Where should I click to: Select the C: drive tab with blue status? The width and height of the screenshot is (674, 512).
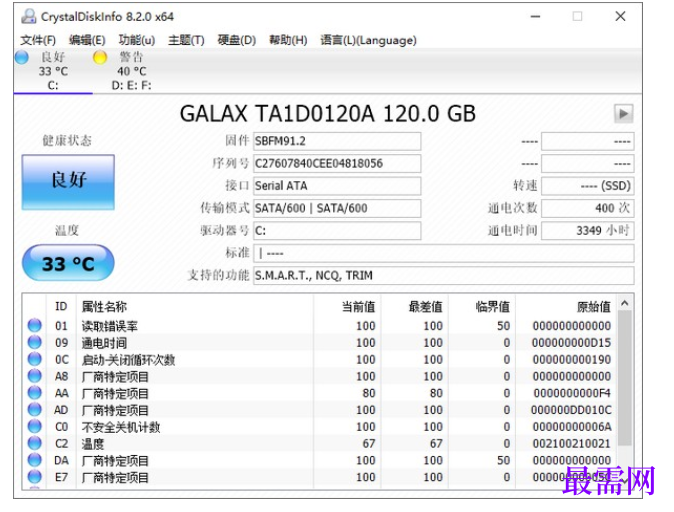(53, 71)
